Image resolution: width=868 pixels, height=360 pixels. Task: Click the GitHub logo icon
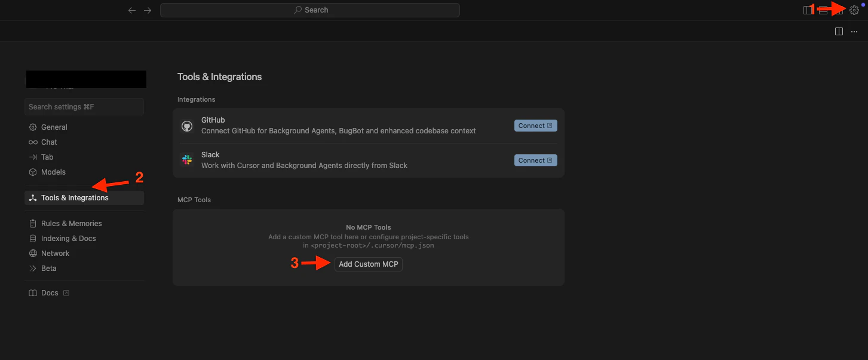click(x=187, y=125)
